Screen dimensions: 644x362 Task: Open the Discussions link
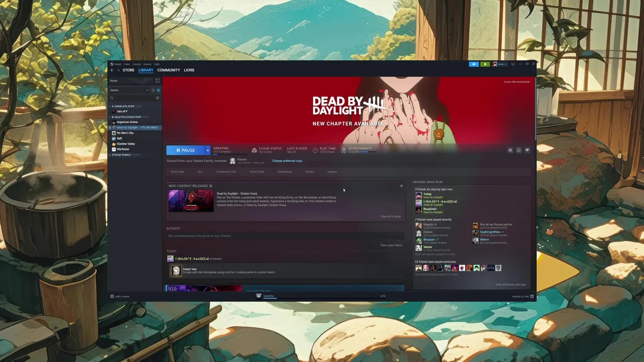(x=285, y=171)
